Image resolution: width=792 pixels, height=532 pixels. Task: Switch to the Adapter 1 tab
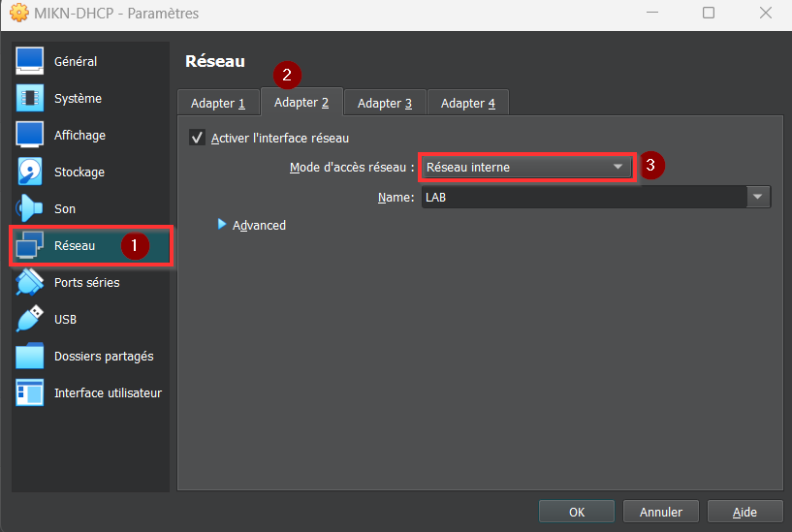click(218, 103)
